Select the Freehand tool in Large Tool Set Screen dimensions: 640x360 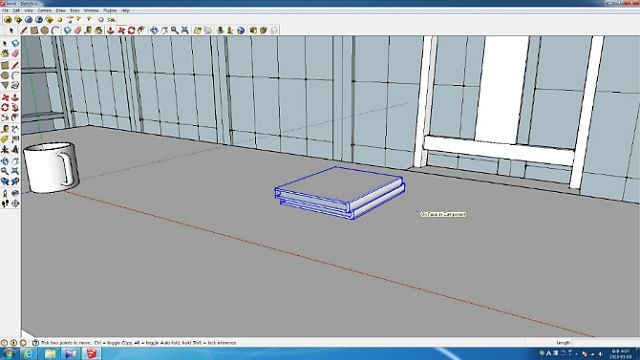pyautogui.click(x=15, y=85)
